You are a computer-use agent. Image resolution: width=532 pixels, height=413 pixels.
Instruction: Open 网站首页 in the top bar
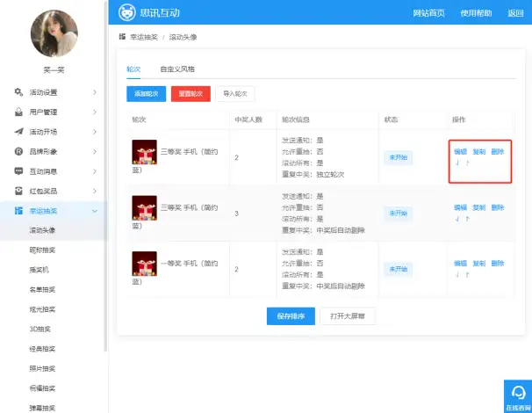tap(429, 13)
